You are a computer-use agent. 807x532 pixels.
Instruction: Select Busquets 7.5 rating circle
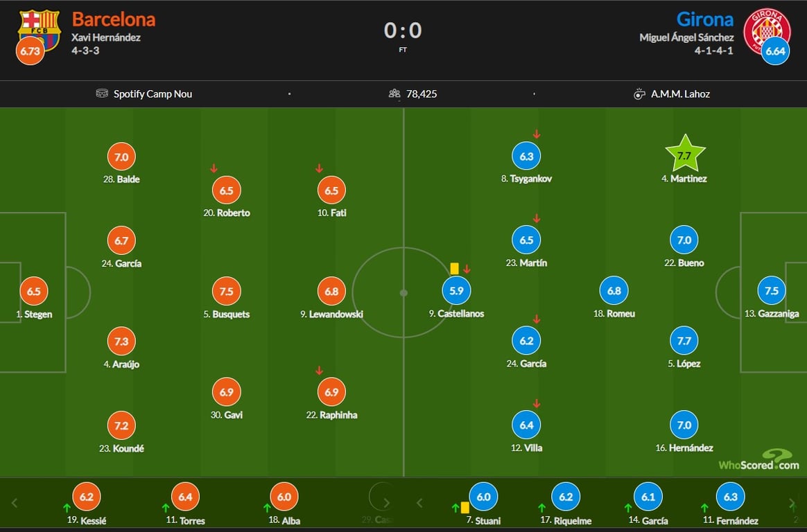pyautogui.click(x=227, y=292)
